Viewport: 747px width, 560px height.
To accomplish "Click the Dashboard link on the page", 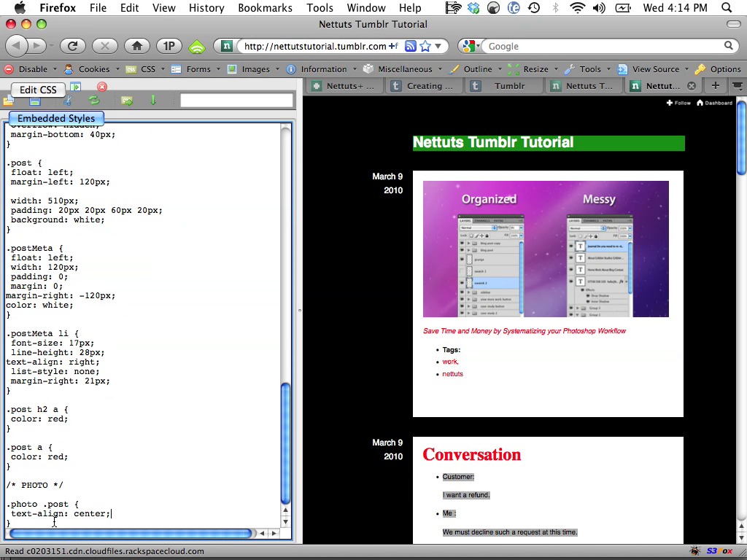I will 714,103.
